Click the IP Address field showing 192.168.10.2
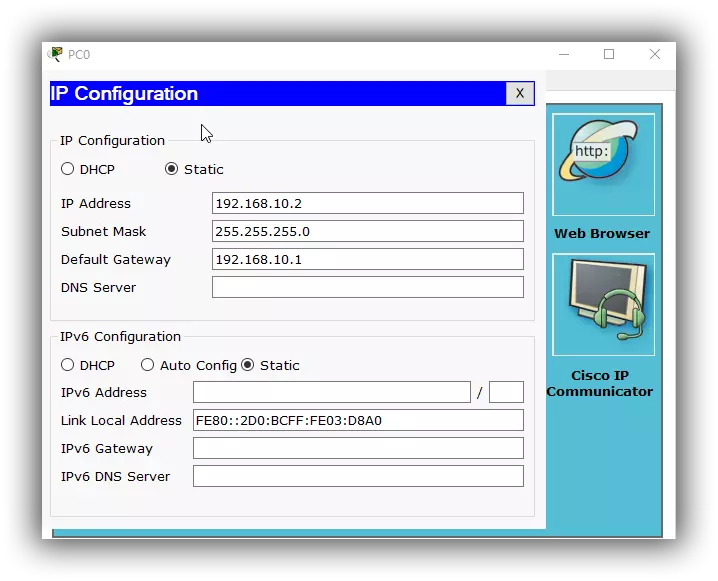The width and height of the screenshot is (718, 581). [x=367, y=203]
